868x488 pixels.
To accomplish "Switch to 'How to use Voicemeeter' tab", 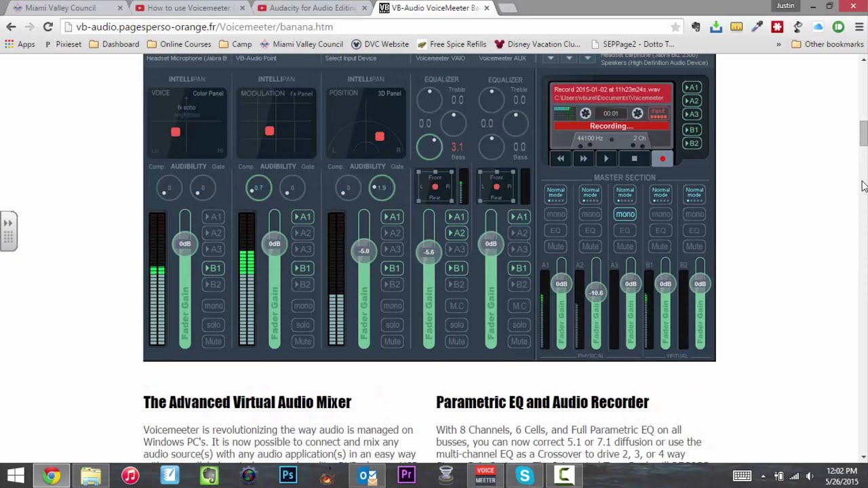I will tap(189, 8).
